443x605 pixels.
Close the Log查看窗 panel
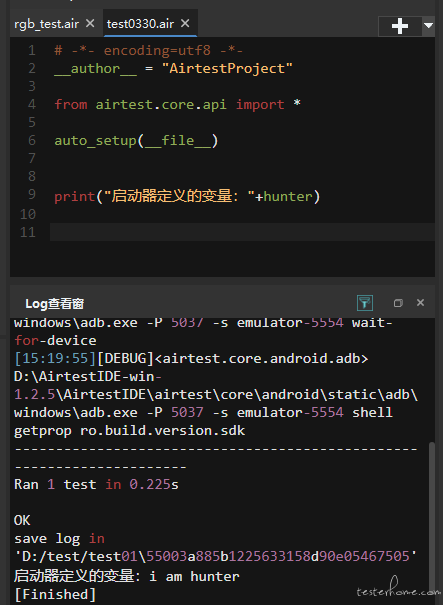click(x=421, y=302)
